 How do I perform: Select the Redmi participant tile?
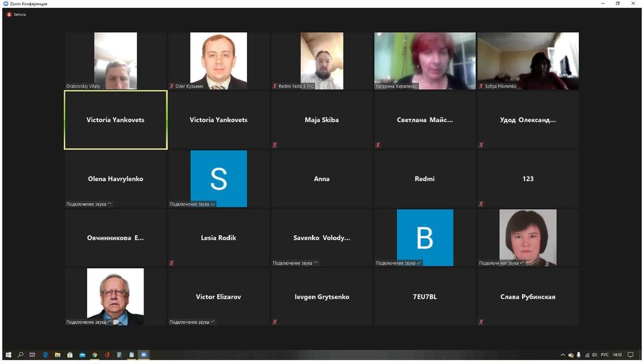[425, 179]
